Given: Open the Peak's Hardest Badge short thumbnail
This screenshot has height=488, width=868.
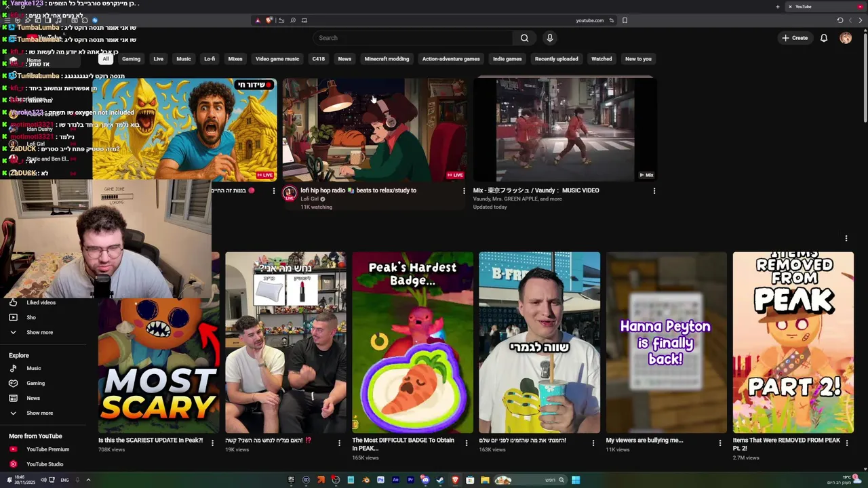Looking at the screenshot, I should click(412, 342).
